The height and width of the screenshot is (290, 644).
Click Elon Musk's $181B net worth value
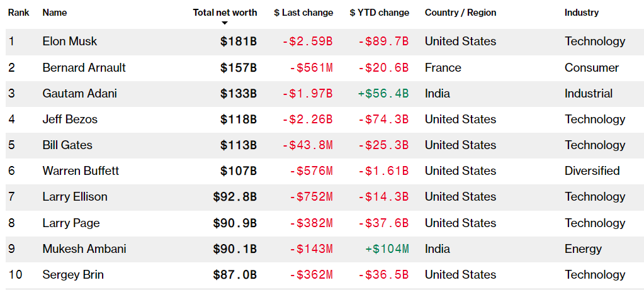(238, 42)
